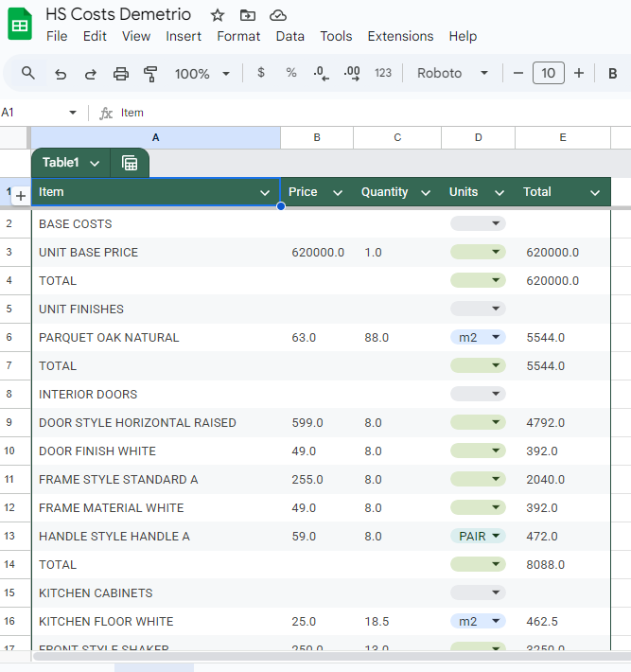
Task: Open the table view grid icon beside Table1
Action: coord(130,163)
